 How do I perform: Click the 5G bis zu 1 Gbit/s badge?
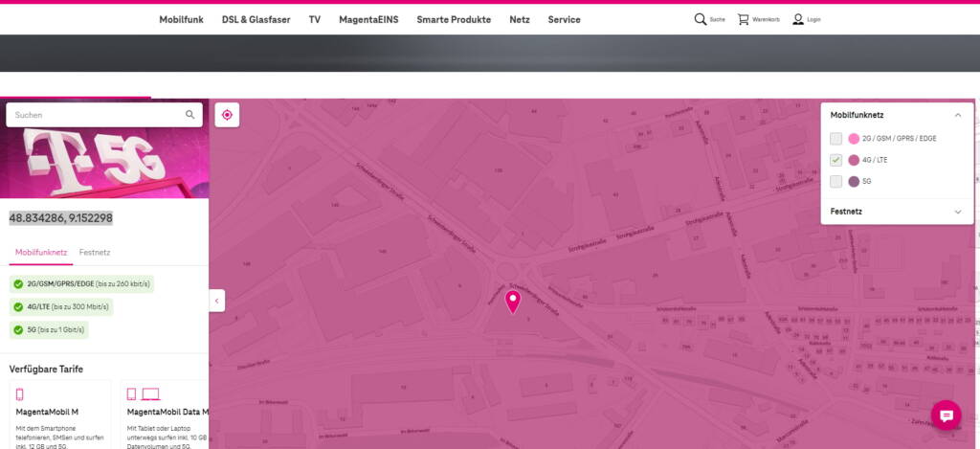[49, 329]
